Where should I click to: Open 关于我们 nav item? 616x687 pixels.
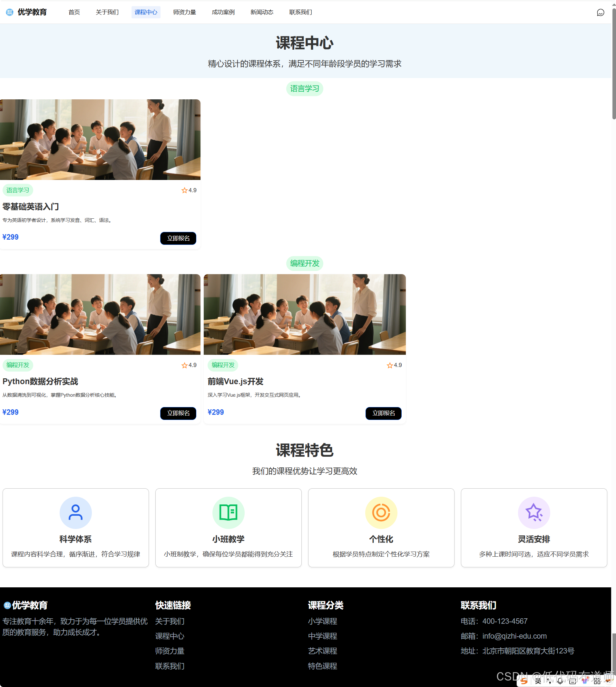(107, 12)
